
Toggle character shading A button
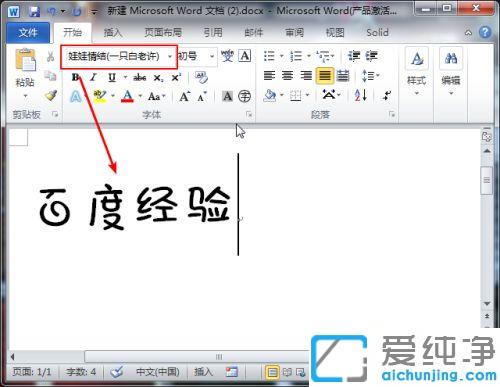coord(227,97)
